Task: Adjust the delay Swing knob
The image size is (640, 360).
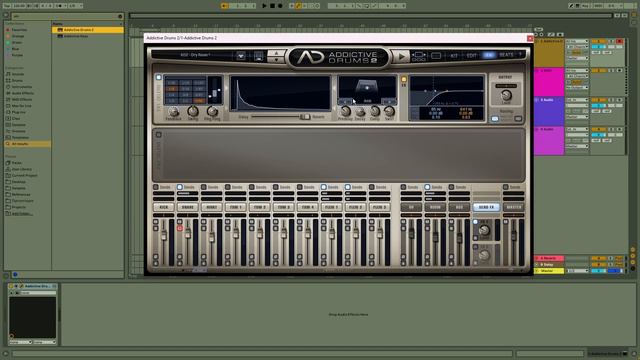Action: (x=193, y=111)
